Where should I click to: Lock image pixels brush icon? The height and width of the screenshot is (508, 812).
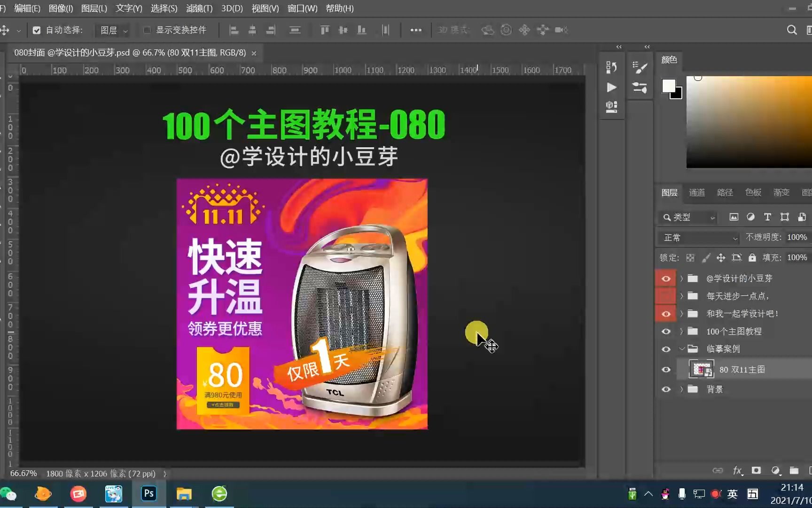click(x=706, y=258)
